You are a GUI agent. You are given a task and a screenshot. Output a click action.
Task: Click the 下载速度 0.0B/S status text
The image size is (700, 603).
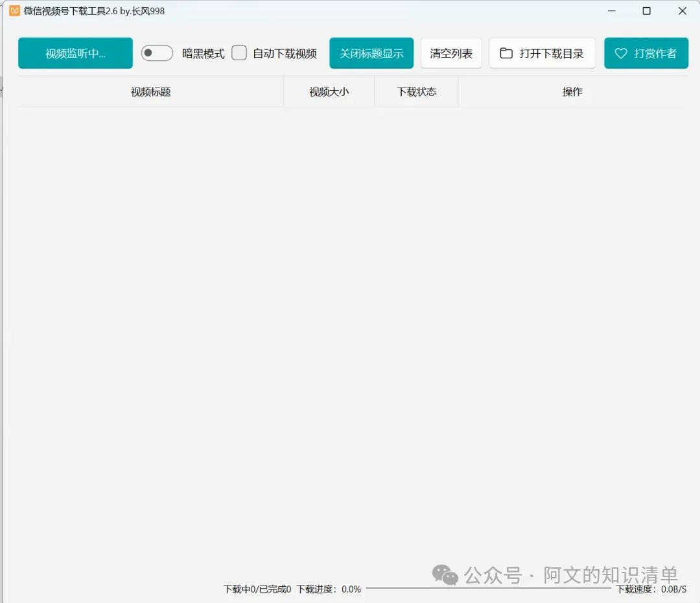[651, 589]
